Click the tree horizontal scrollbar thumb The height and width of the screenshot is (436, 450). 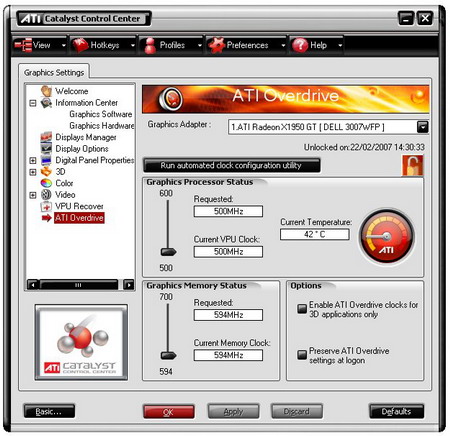click(78, 285)
